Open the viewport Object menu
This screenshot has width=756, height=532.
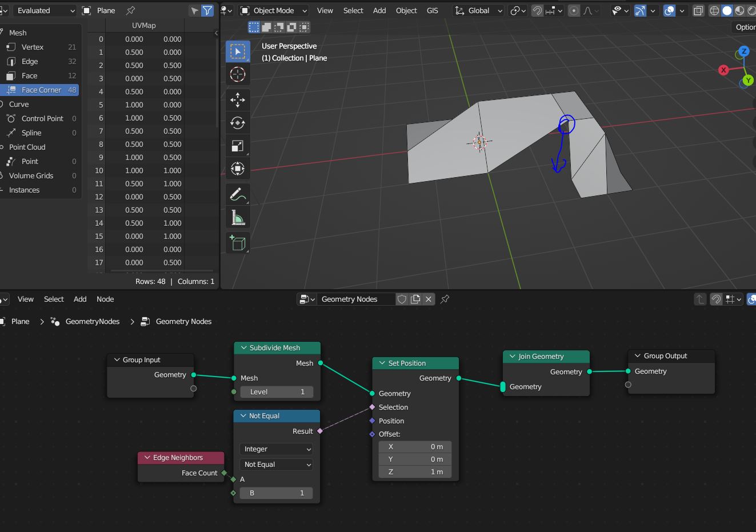[406, 10]
